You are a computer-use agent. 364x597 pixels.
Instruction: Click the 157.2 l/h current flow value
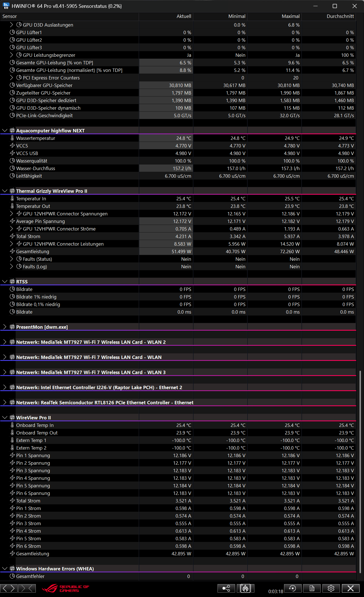click(182, 168)
